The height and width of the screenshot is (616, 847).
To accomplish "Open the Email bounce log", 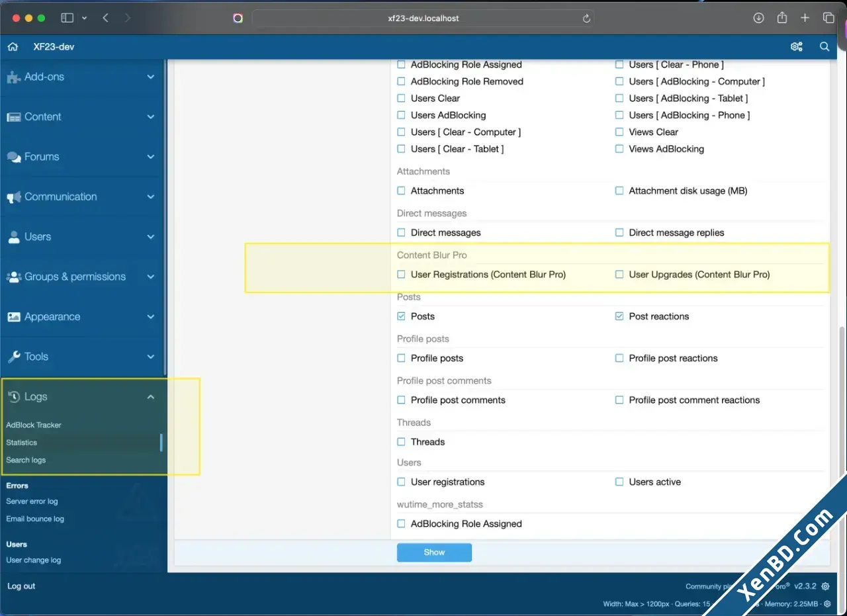I will 35,519.
